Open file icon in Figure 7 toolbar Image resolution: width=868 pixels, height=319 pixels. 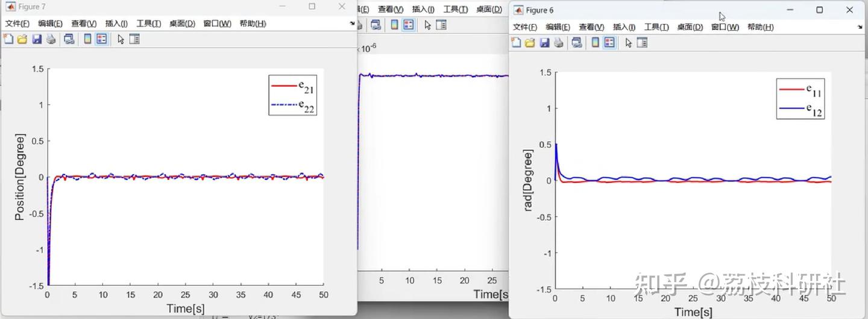pos(22,39)
